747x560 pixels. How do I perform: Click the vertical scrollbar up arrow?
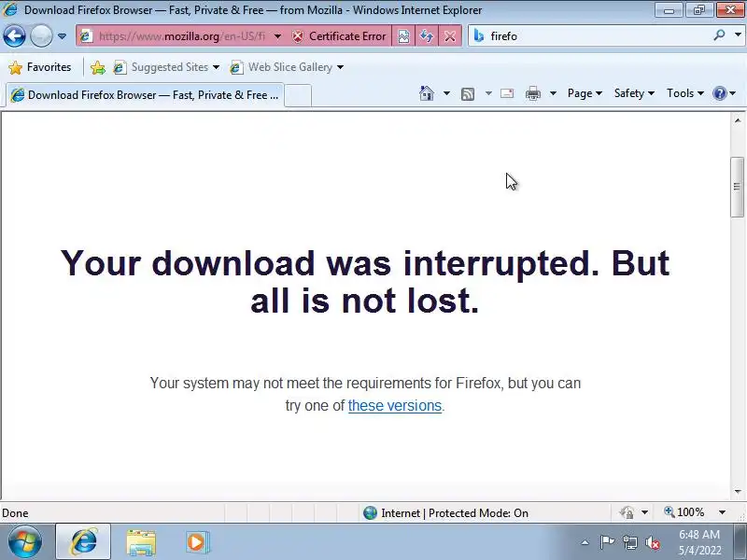[738, 120]
